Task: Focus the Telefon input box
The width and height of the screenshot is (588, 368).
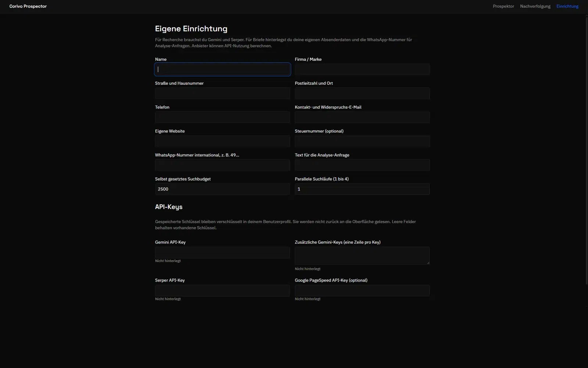Action: [x=222, y=117]
